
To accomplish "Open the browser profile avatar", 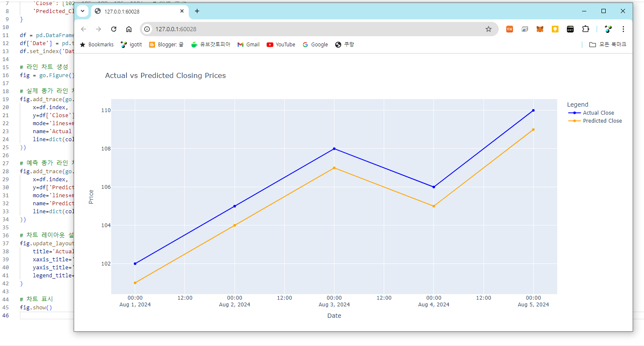I will (x=608, y=29).
